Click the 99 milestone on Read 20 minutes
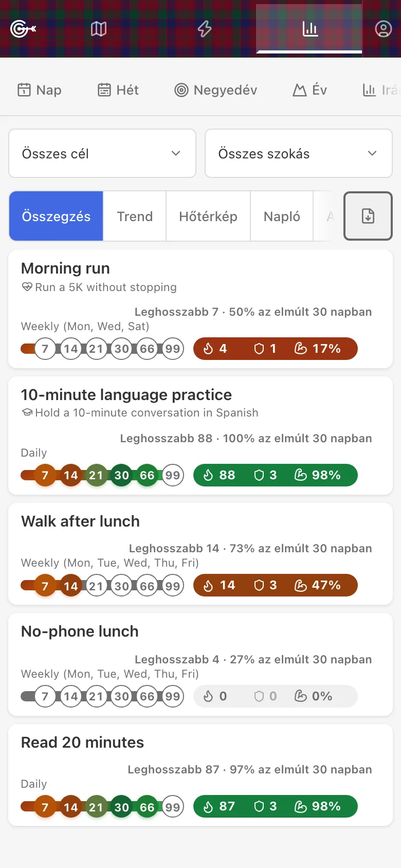This screenshot has width=401, height=868. point(173,807)
